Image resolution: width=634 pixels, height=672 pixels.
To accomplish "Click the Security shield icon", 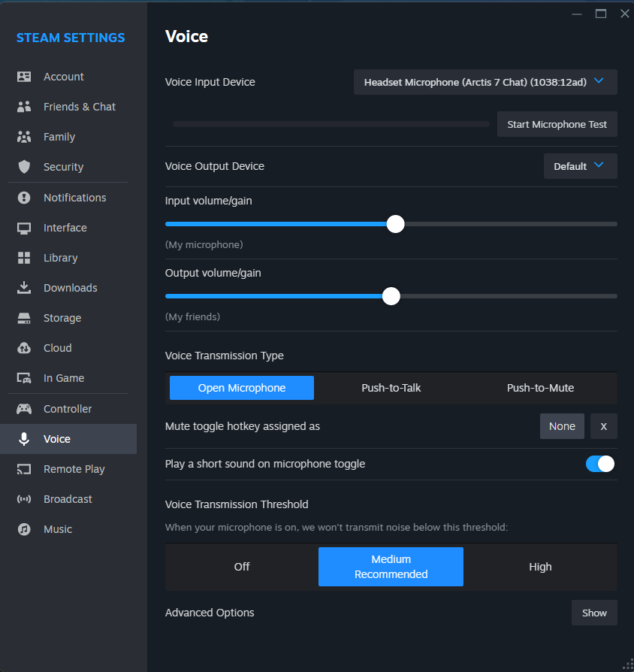I will coord(24,167).
